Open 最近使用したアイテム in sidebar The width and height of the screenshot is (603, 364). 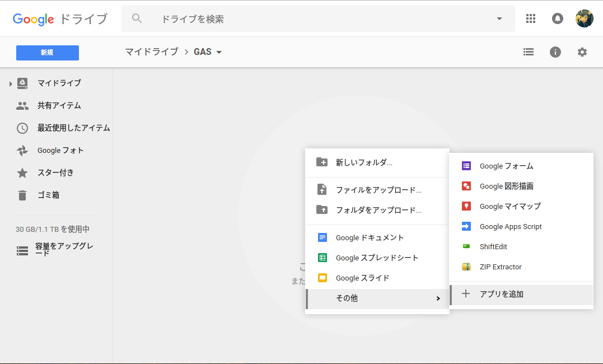click(73, 128)
